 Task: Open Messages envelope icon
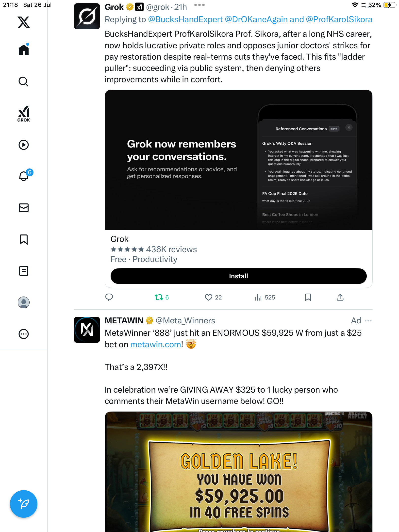click(24, 208)
